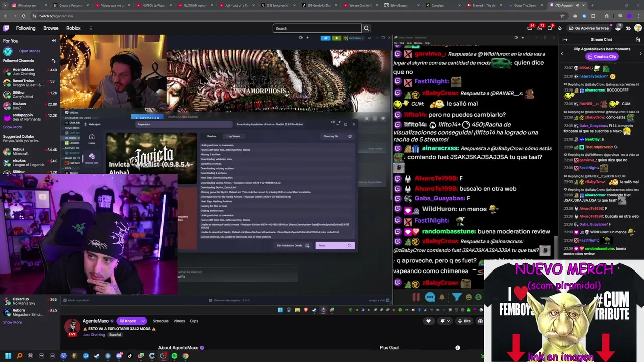Expand the Knock dropdown arrow

(x=143, y=321)
